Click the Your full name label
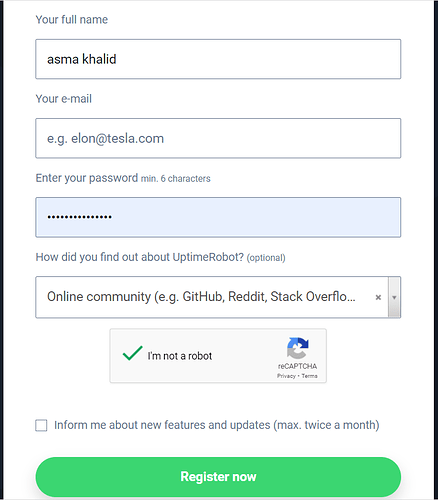Image resolution: width=438 pixels, height=500 pixels. 72,20
